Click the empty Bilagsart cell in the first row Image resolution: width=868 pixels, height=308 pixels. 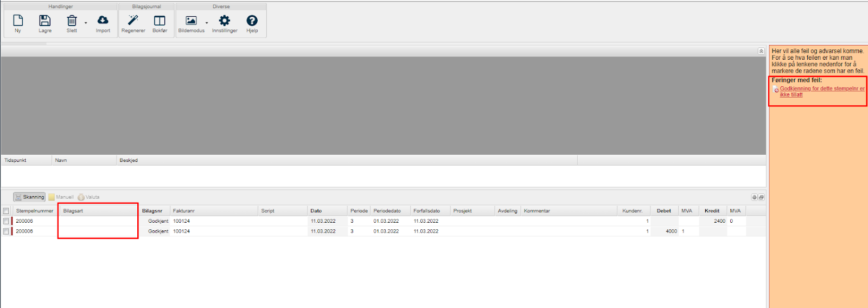coord(98,221)
